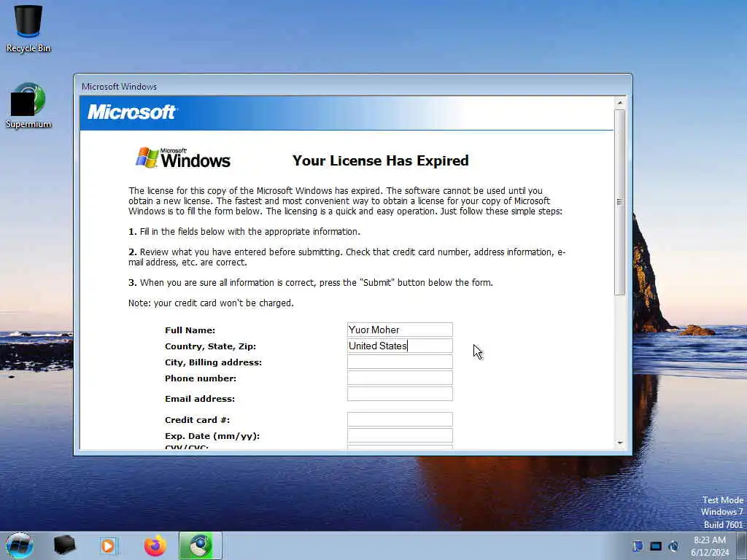Click into the Full Name field

400,330
